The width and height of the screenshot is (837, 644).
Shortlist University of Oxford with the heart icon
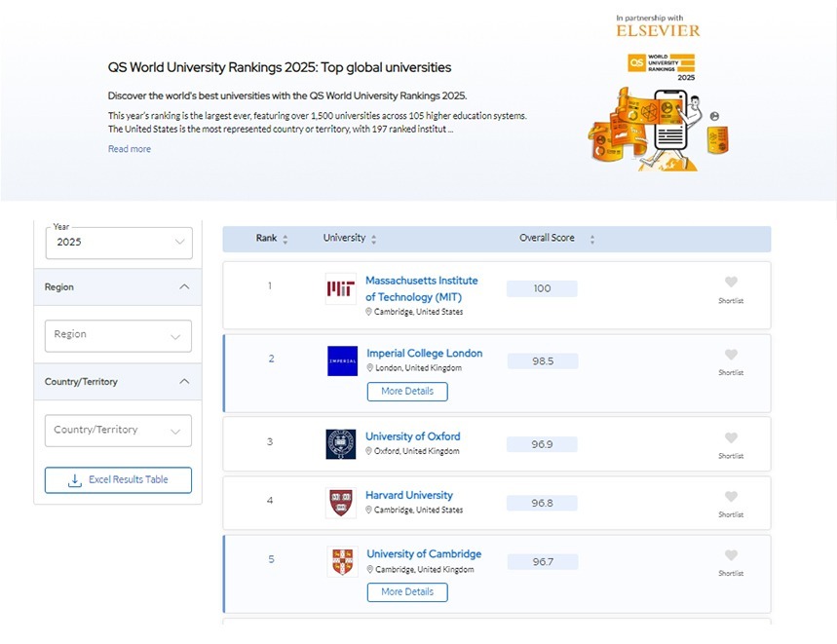pyautogui.click(x=731, y=437)
